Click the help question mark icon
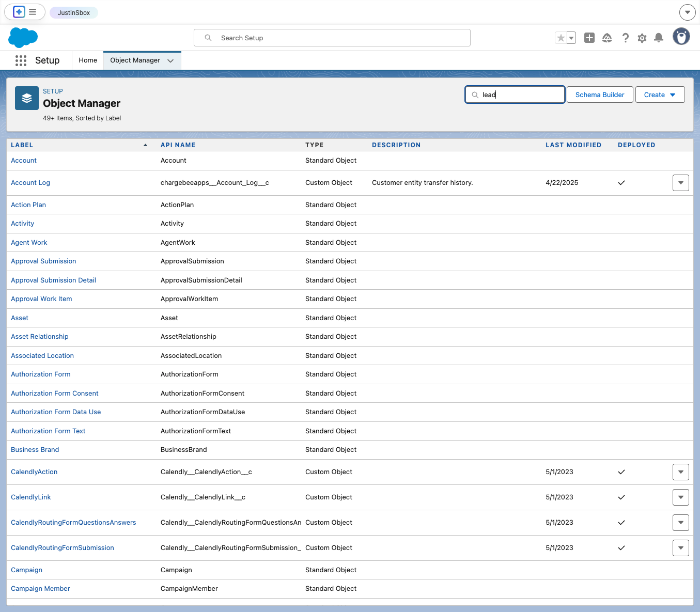The width and height of the screenshot is (700, 612). 626,38
